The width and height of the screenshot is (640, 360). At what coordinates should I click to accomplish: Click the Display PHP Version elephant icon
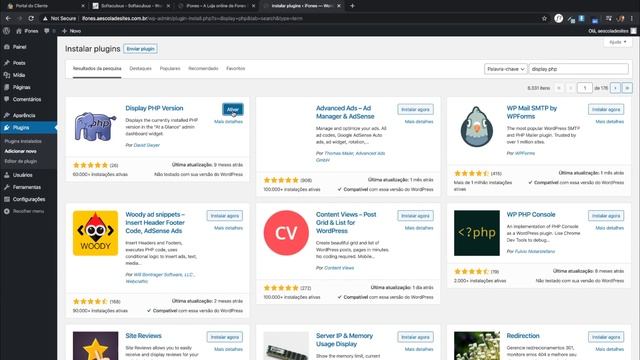click(96, 127)
